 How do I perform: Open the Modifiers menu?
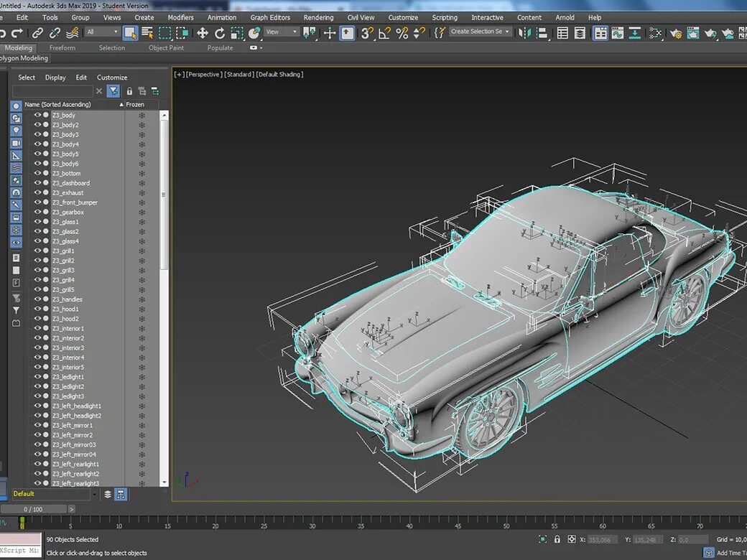[x=180, y=17]
